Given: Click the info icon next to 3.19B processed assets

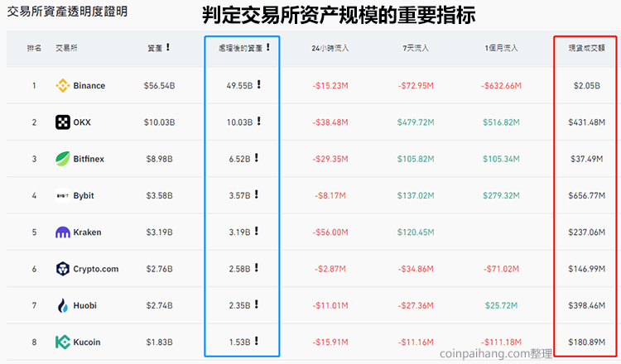Looking at the screenshot, I should pyautogui.click(x=256, y=231).
